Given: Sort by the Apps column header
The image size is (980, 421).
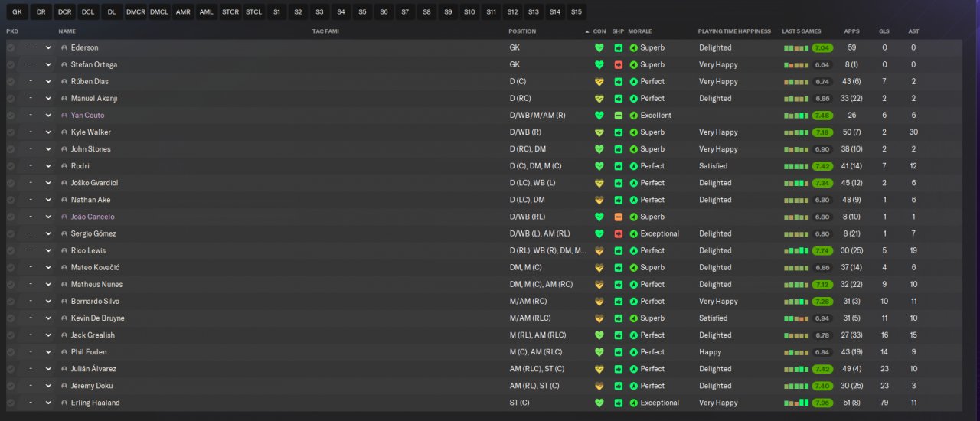Looking at the screenshot, I should coord(851,31).
